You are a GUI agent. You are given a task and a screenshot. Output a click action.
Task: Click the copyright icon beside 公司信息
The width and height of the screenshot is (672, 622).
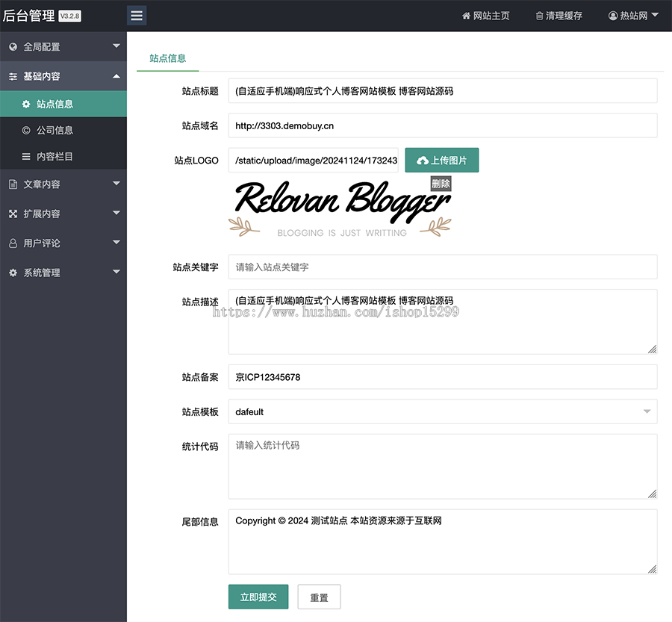[26, 130]
